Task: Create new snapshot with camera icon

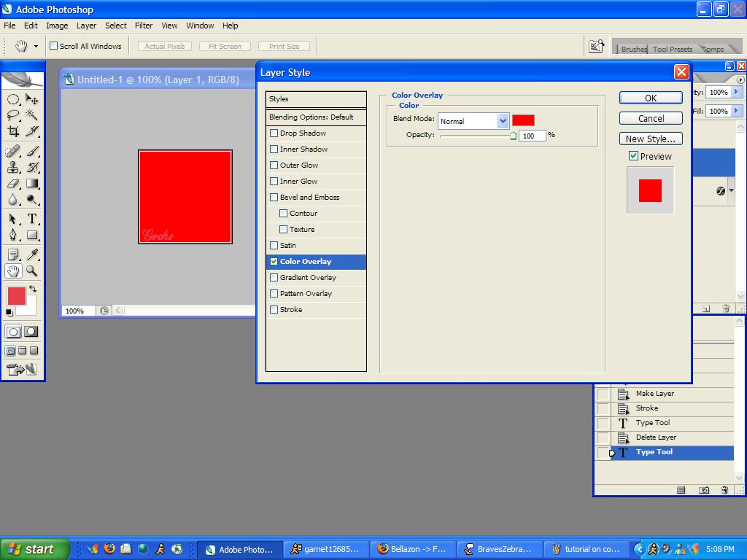Action: click(x=704, y=491)
